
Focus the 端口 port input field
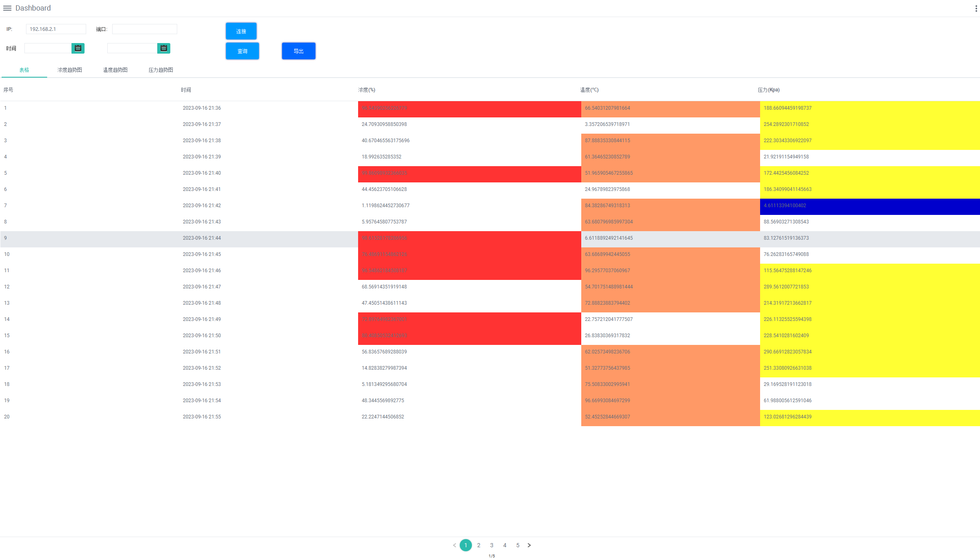pos(145,29)
